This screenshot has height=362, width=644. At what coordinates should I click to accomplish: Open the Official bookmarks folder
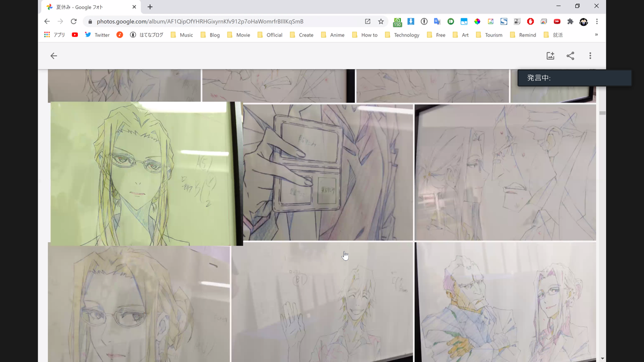(x=269, y=35)
